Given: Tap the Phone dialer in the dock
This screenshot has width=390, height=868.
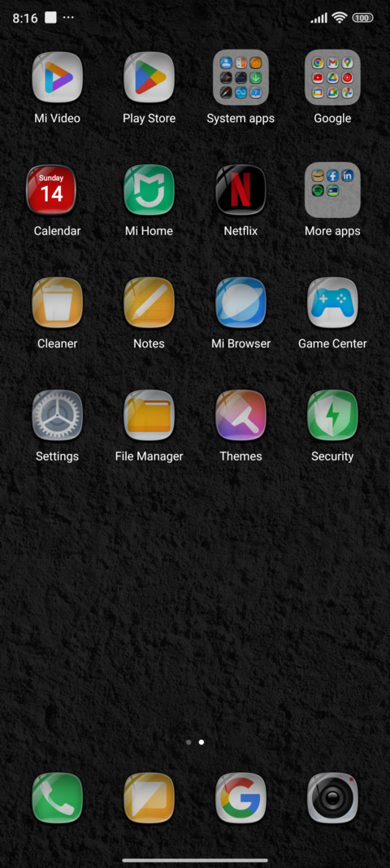Looking at the screenshot, I should (57, 798).
